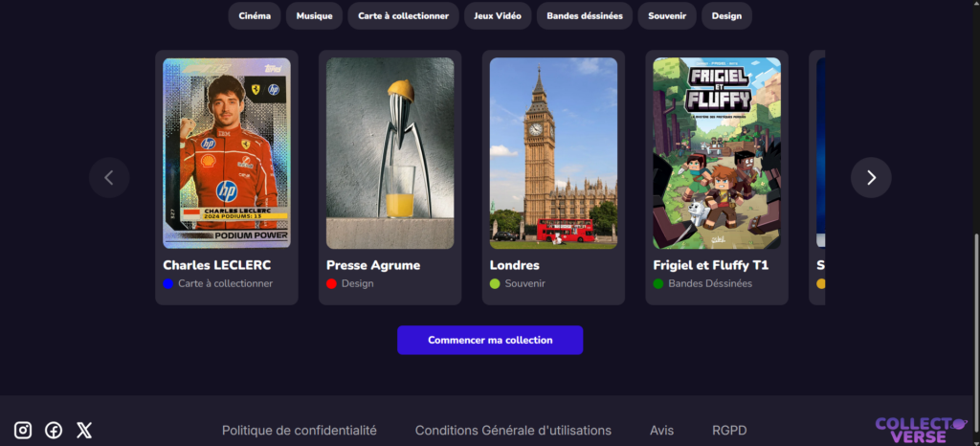This screenshot has width=980, height=446.
Task: Click the Frigiel et Fluffy T1 title
Action: click(x=711, y=265)
